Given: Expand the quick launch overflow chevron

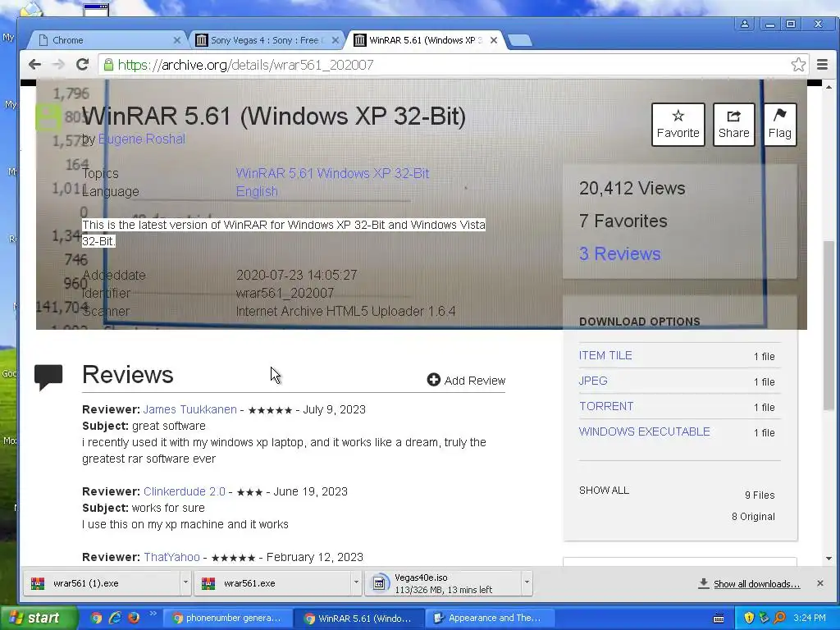Looking at the screenshot, I should click(153, 614).
